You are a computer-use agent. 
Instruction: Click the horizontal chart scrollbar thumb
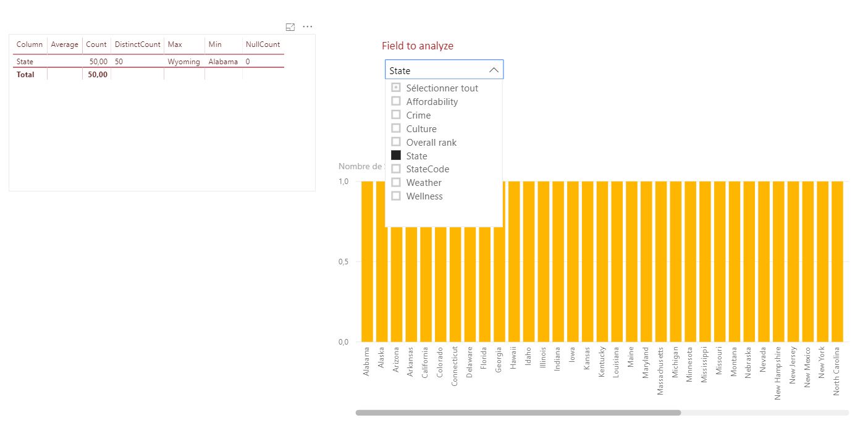[518, 413]
